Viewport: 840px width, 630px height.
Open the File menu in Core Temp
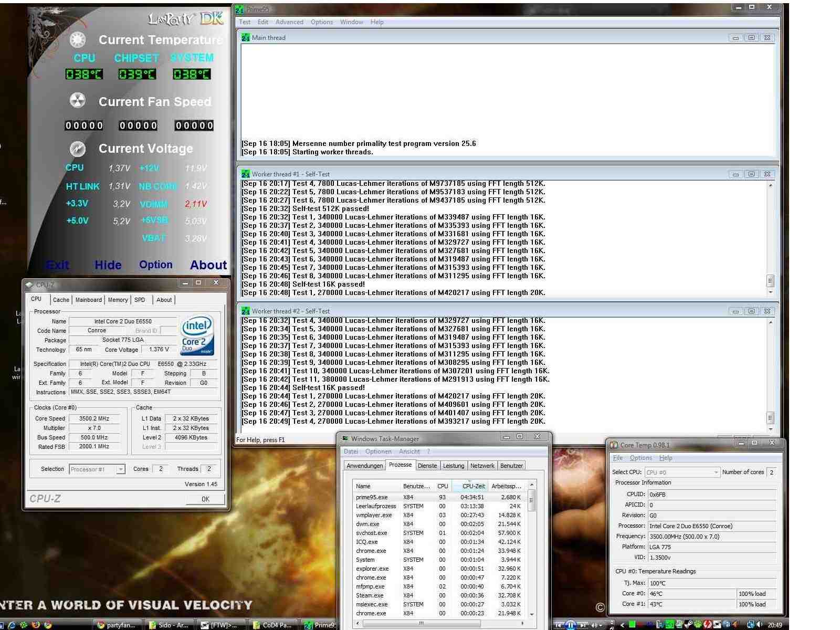(x=618, y=458)
